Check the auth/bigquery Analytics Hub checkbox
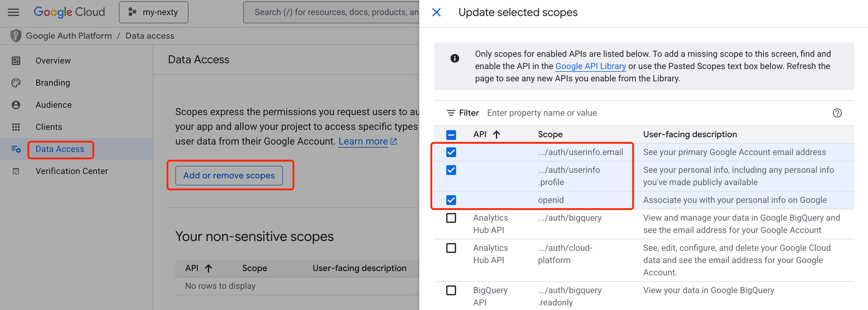The height and width of the screenshot is (310, 868). pyautogui.click(x=451, y=218)
